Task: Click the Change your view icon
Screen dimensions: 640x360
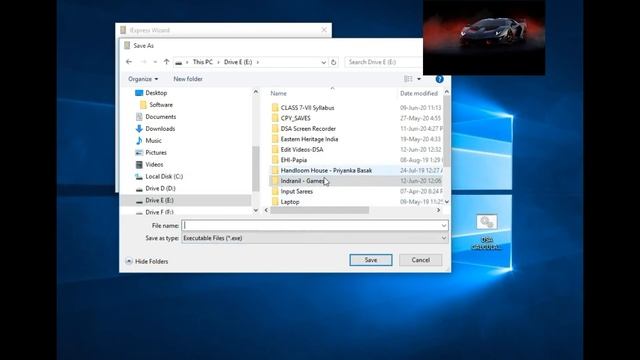Action: click(x=408, y=79)
